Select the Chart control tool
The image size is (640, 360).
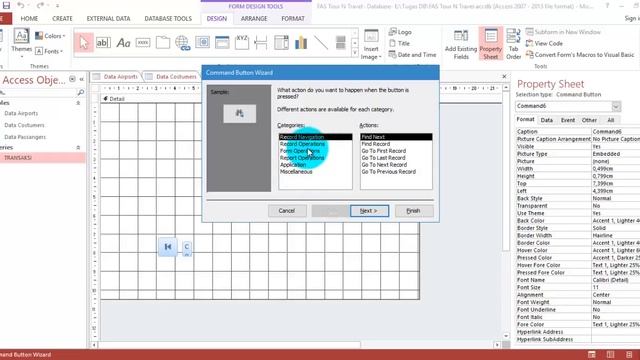click(301, 42)
